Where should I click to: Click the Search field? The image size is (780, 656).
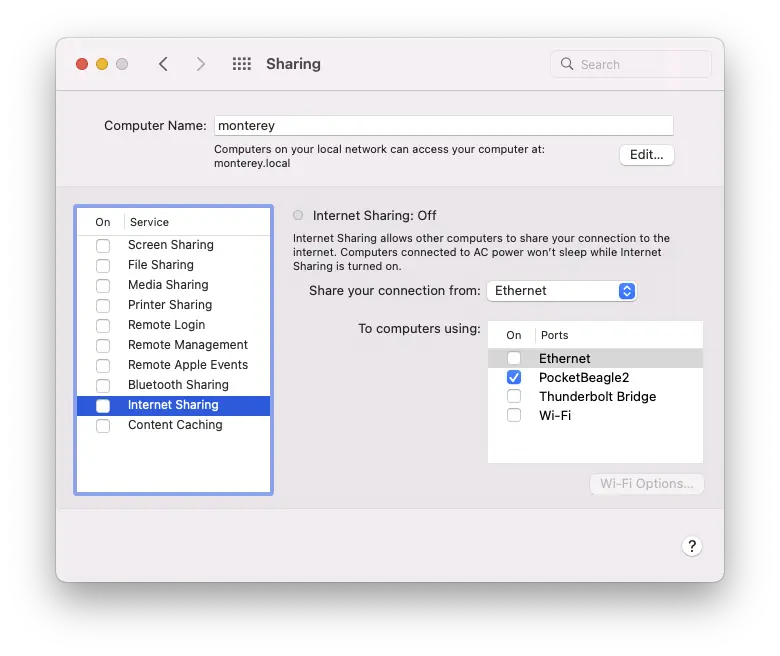click(631, 64)
